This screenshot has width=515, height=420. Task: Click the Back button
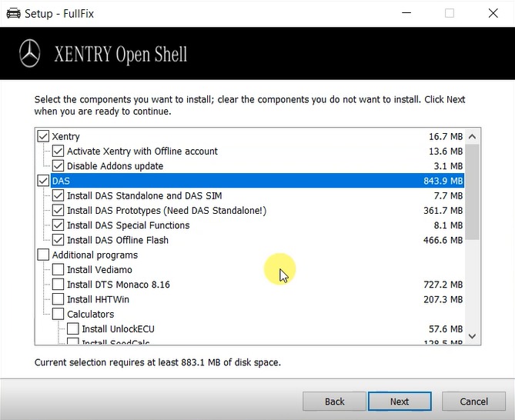[x=334, y=402]
